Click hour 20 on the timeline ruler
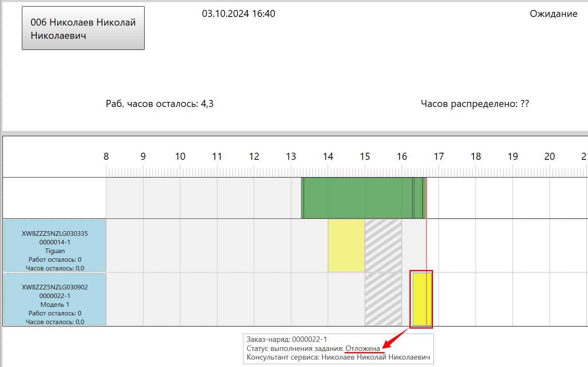 coord(550,156)
